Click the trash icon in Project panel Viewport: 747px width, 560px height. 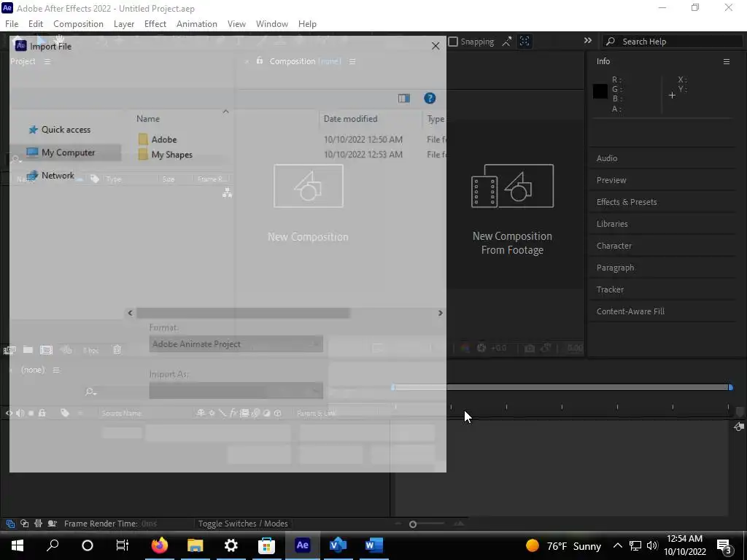(117, 349)
